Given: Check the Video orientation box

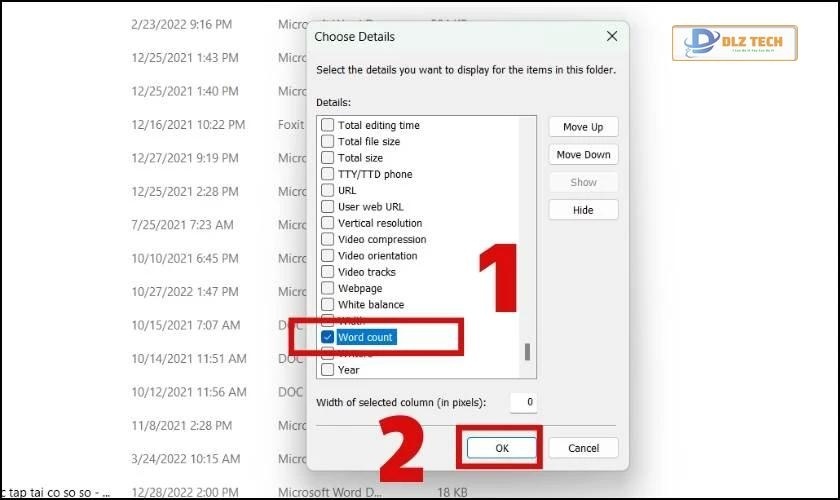Looking at the screenshot, I should (327, 256).
